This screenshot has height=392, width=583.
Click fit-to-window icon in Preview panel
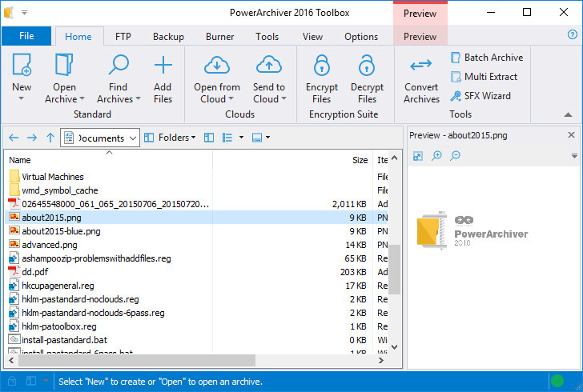point(418,156)
